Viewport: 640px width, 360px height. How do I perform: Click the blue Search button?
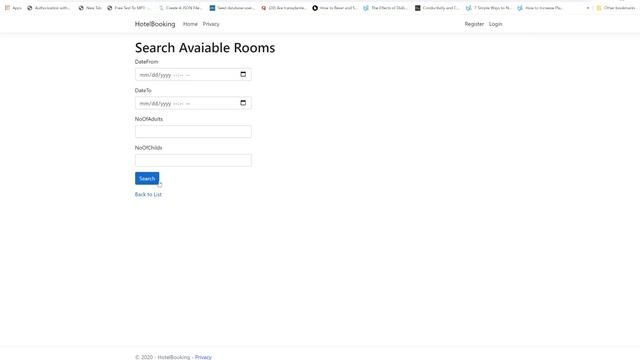click(x=147, y=178)
